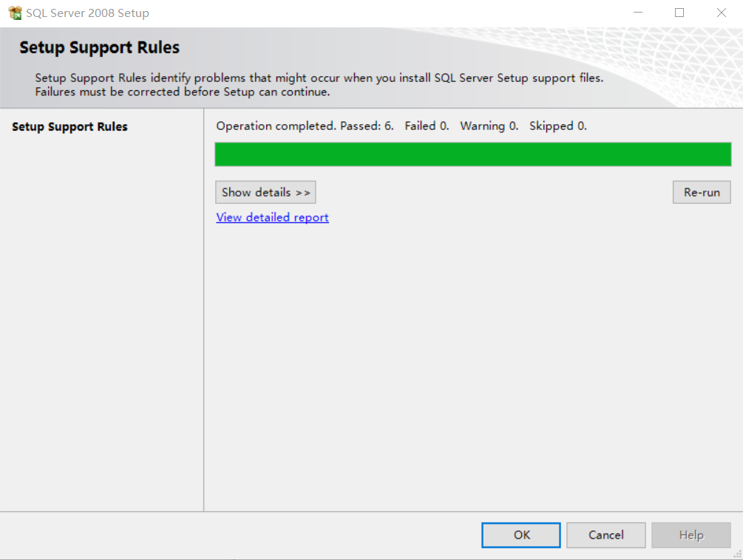The image size is (743, 560).
Task: Click the disabled Help button
Action: click(x=691, y=535)
